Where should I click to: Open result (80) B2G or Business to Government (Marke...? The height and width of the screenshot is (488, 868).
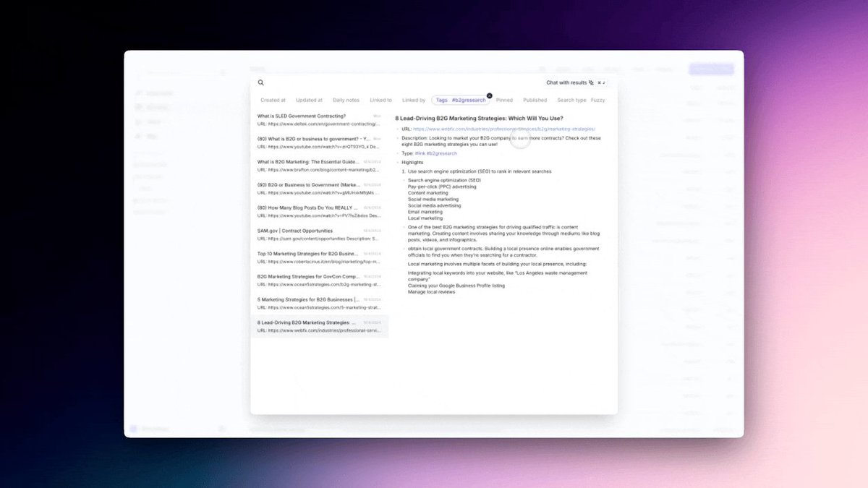point(319,189)
